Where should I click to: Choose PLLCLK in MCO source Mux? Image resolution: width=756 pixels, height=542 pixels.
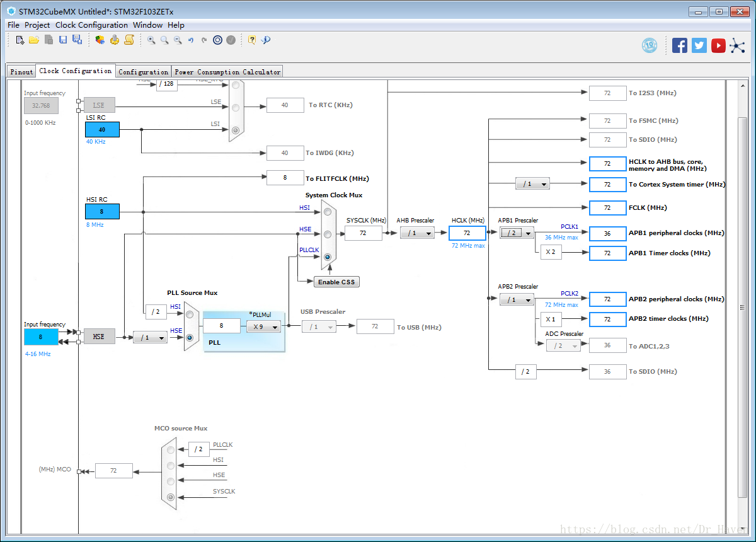pyautogui.click(x=171, y=450)
